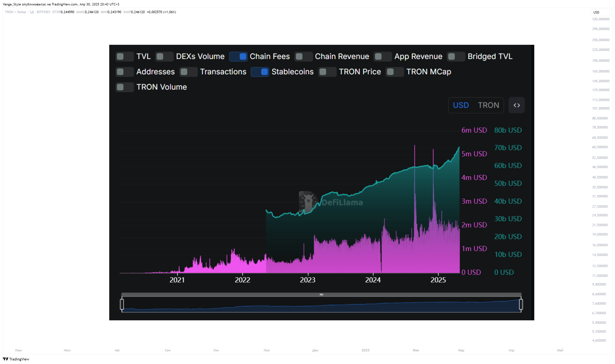Enable the DEXs Volume switch

click(x=164, y=57)
